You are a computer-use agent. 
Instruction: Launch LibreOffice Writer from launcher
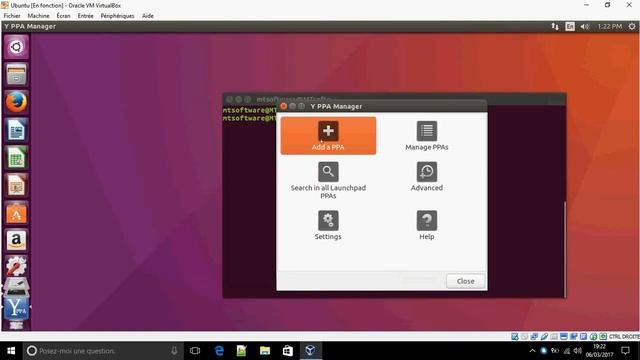point(16,130)
